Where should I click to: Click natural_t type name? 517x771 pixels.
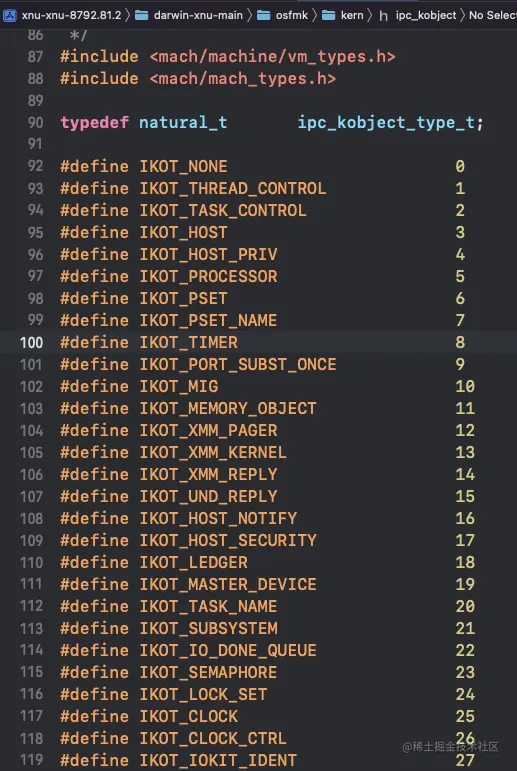183,122
